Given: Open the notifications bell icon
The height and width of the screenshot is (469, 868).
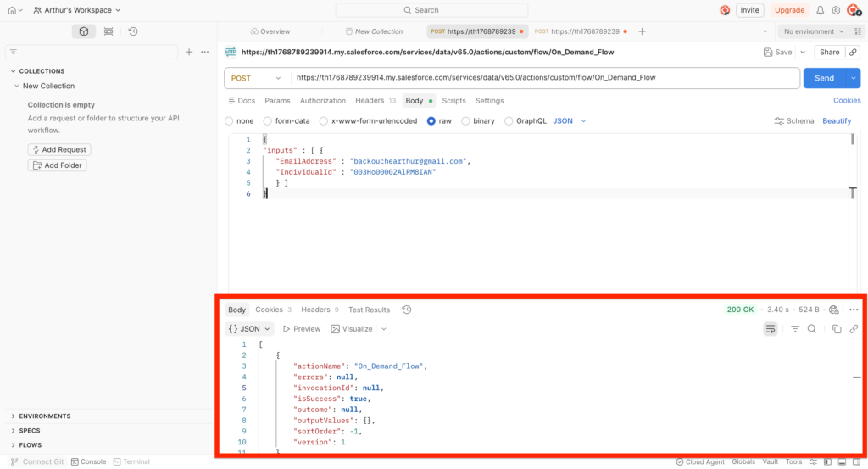Looking at the screenshot, I should point(820,10).
